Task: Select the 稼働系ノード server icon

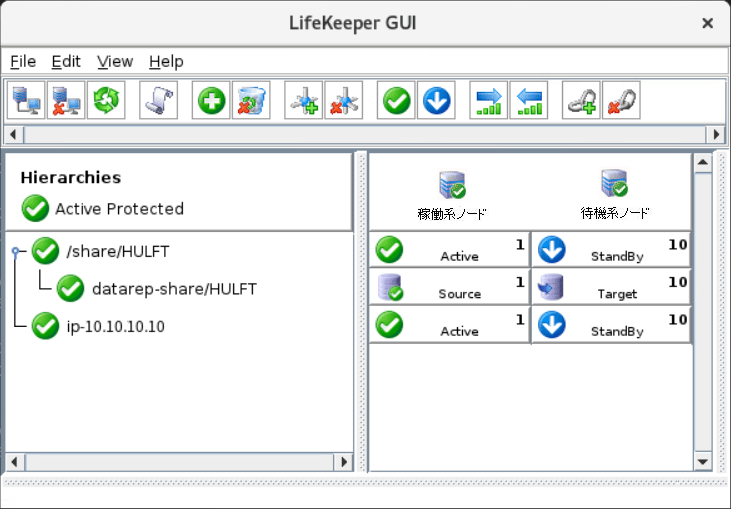Action: [452, 185]
